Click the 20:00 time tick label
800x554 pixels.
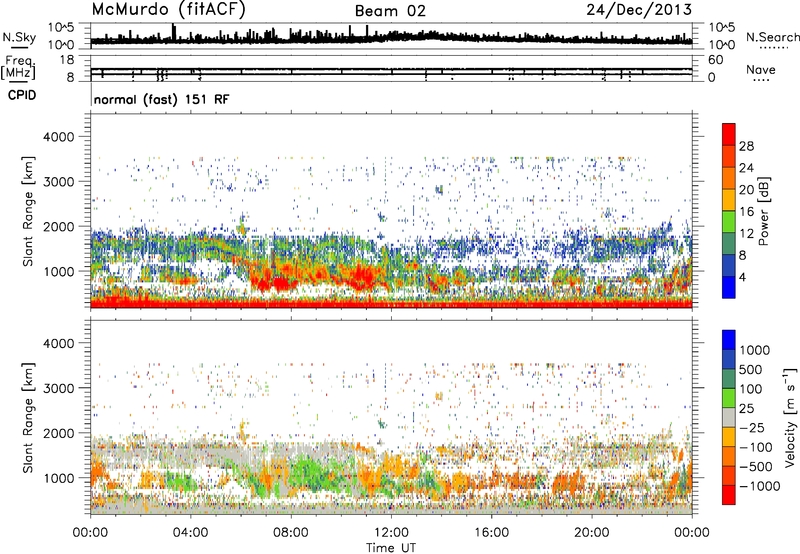[592, 533]
